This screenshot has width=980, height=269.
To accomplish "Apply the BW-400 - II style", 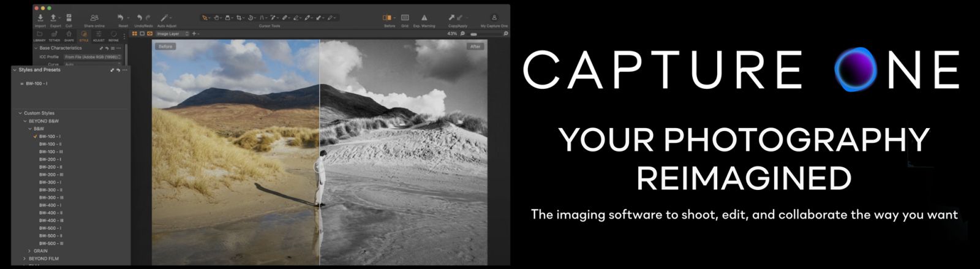I will click(51, 213).
